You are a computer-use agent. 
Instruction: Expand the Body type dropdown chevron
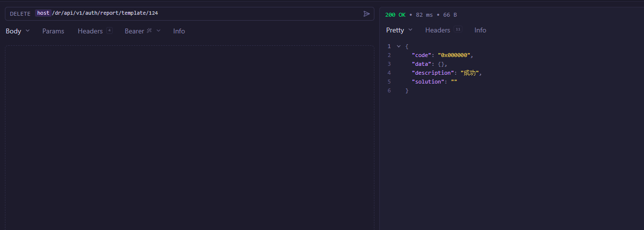28,31
